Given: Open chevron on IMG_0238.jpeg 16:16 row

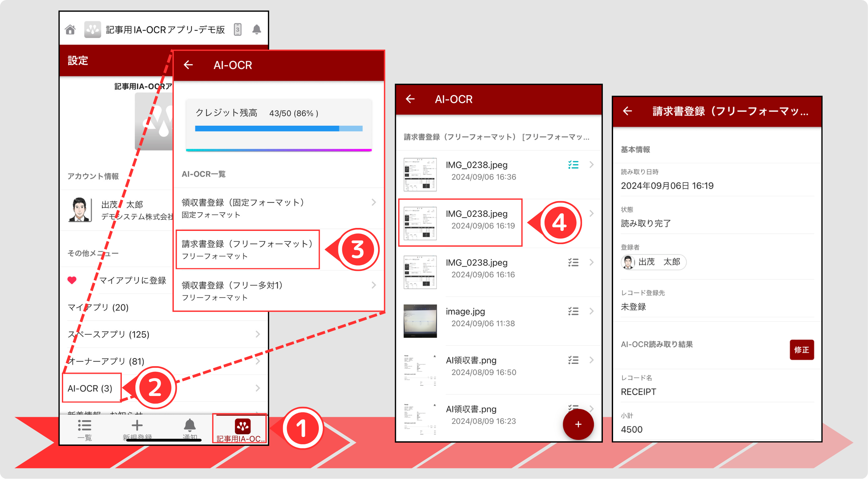Looking at the screenshot, I should point(592,262).
